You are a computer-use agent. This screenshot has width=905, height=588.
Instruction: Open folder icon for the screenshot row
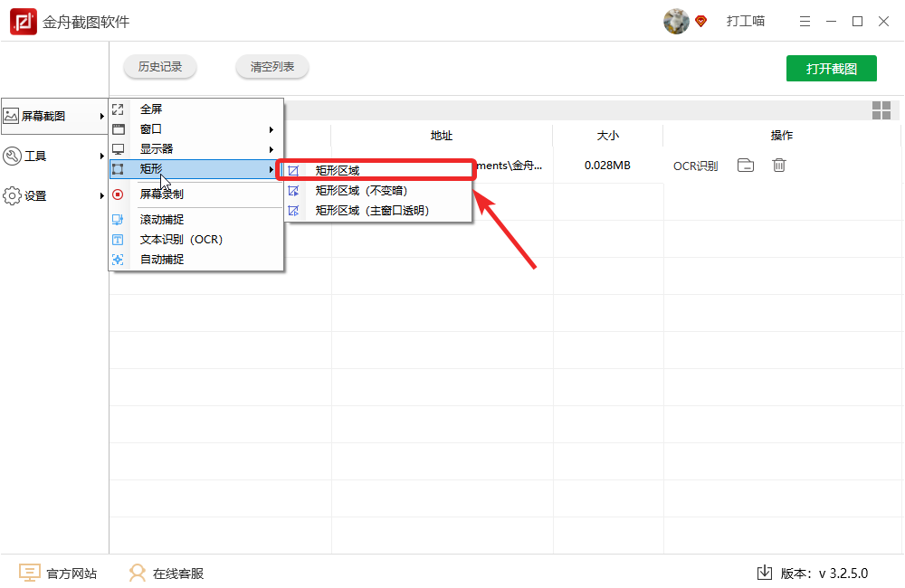coord(746,166)
